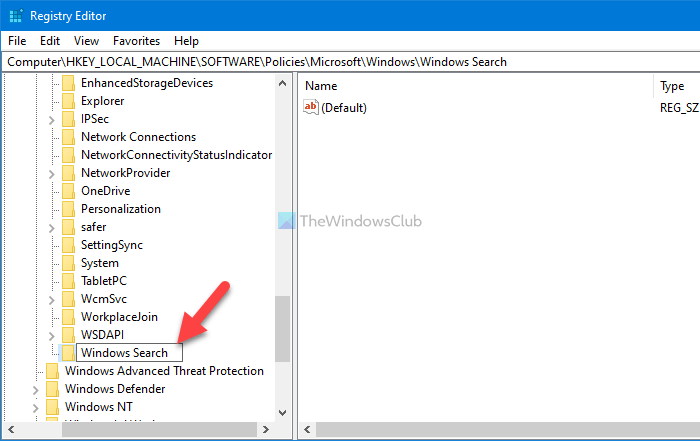Expand the WcmSvc key
The image size is (700, 441).
point(51,300)
